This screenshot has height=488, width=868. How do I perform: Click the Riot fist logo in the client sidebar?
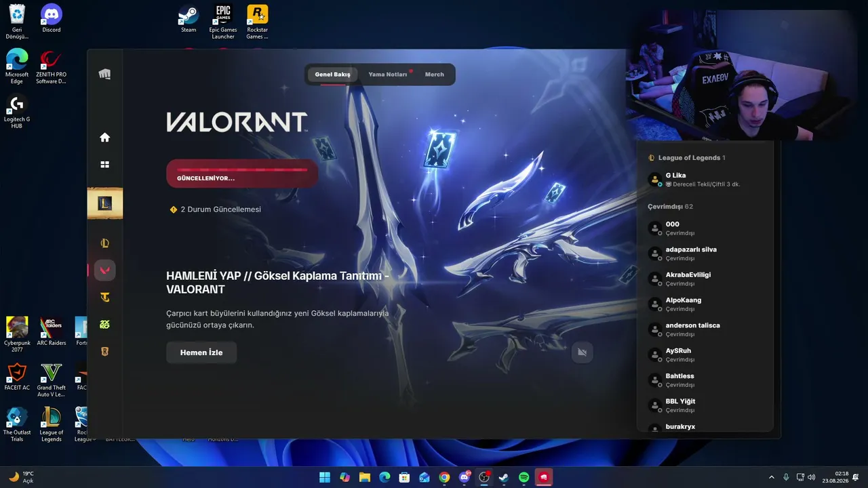(x=104, y=74)
